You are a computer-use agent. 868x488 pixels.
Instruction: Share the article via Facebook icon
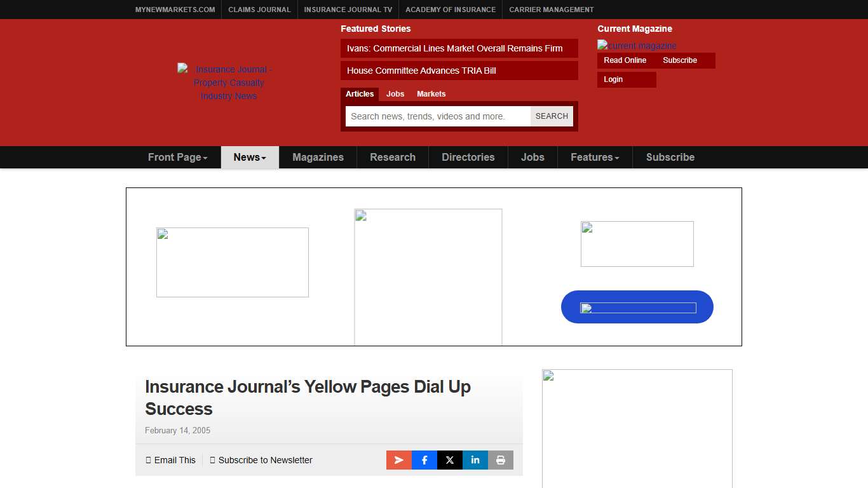(424, 459)
